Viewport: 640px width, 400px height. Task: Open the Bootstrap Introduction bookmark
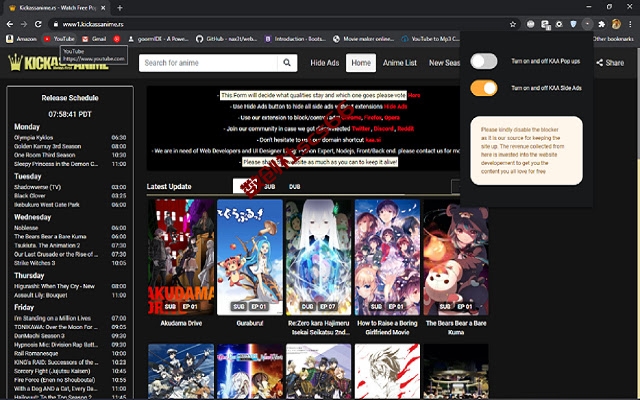click(295, 39)
